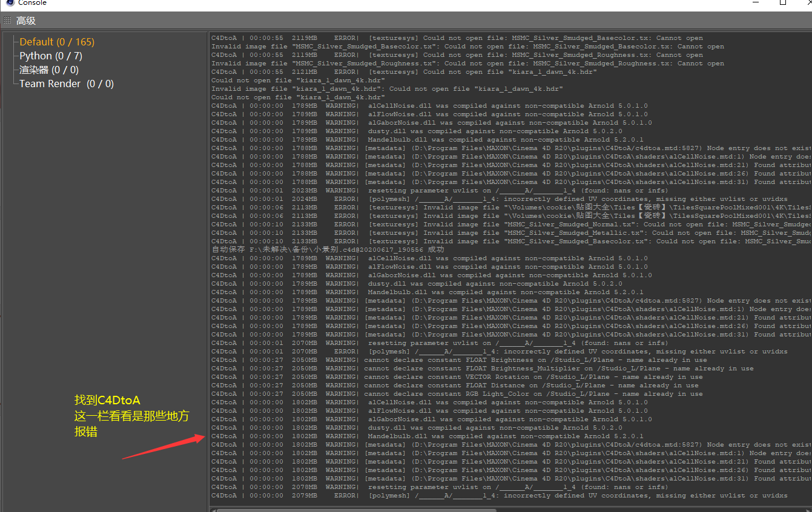Click the horizontal scrollbar thumb under the log

[x=356, y=510]
